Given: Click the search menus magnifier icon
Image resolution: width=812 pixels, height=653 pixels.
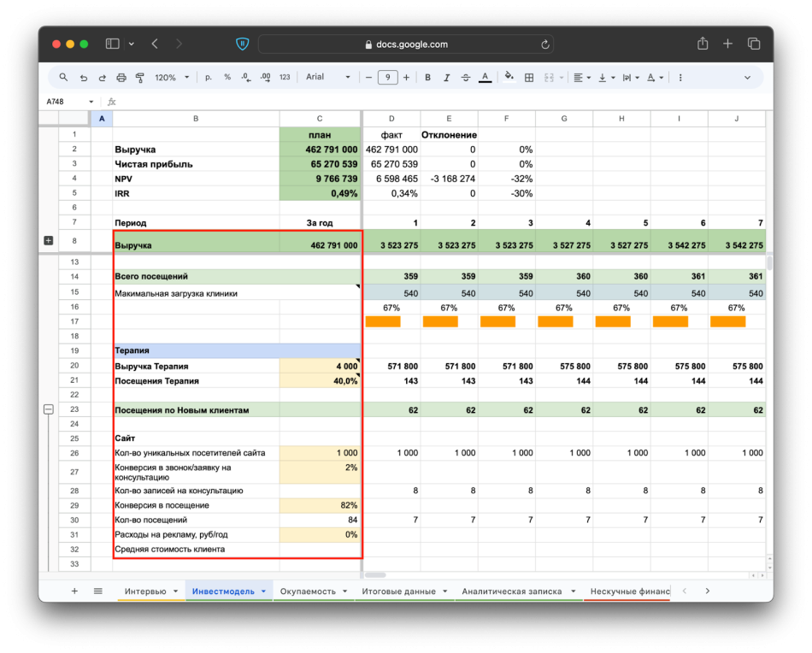Looking at the screenshot, I should pos(63,77).
